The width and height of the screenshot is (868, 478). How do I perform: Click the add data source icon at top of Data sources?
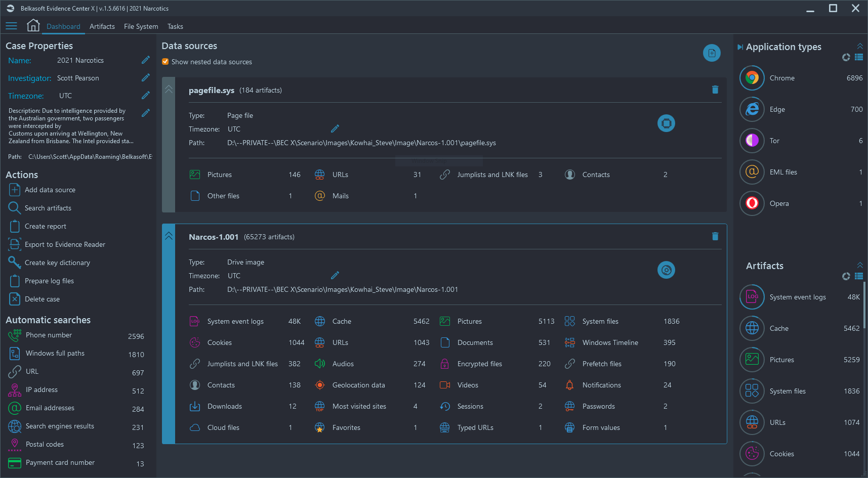pos(711,53)
